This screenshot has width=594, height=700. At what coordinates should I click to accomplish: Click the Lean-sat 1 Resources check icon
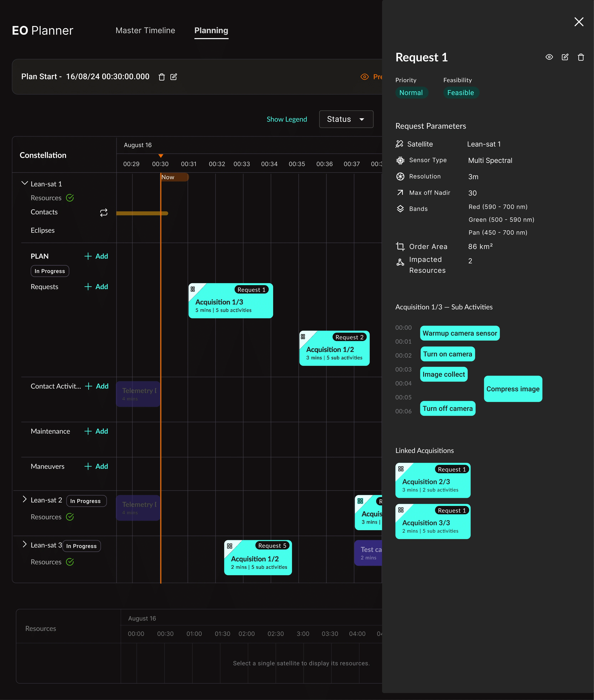70,198
